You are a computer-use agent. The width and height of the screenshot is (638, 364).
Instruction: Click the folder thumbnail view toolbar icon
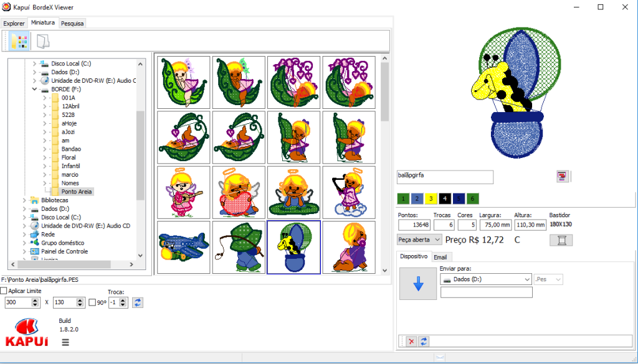pos(19,41)
